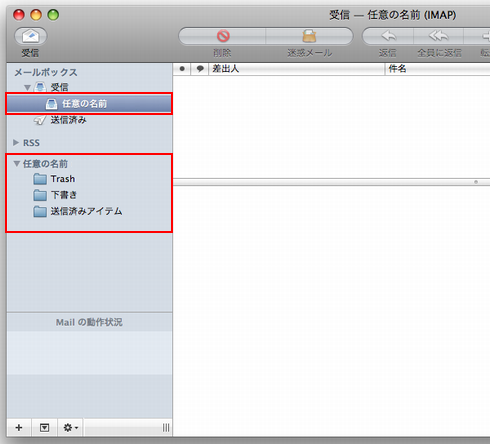The image size is (490, 444).
Task: Click the Mail の動作状況 header
Action: [x=89, y=322]
